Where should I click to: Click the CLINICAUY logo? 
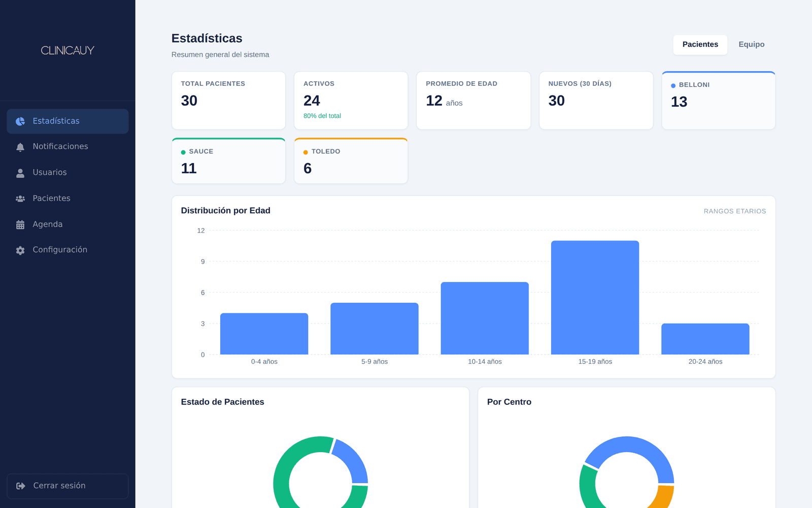67,50
